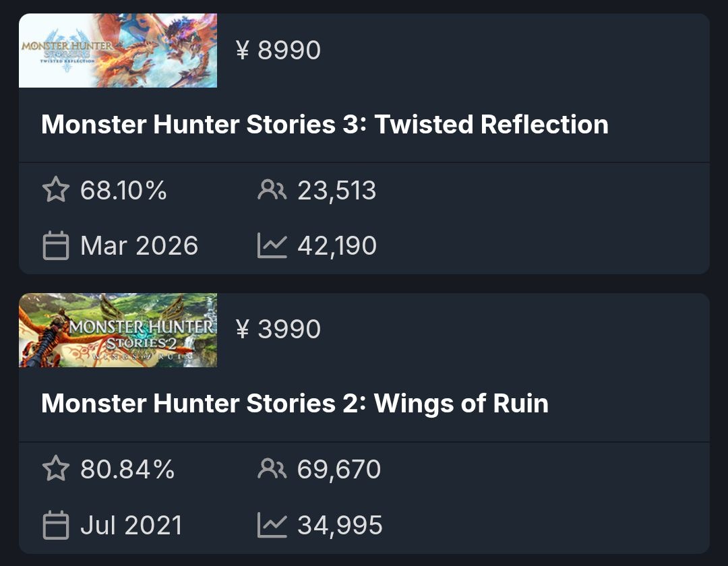Click the ¥ 8990 price
Viewport: 728px width, 566px height.
(x=278, y=51)
